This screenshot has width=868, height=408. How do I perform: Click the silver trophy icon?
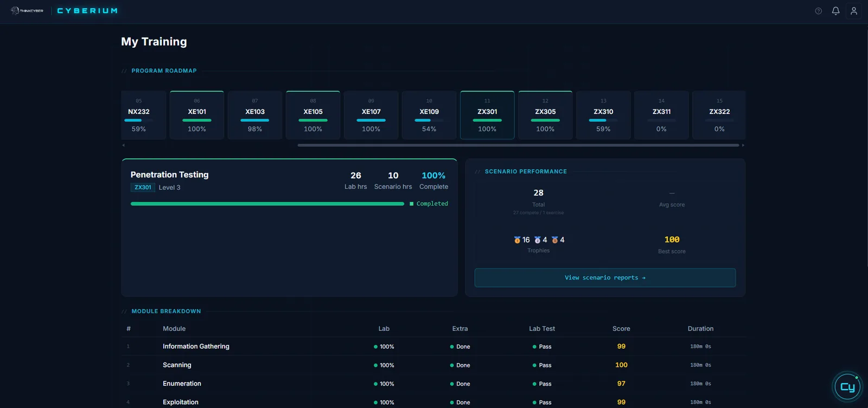click(537, 240)
